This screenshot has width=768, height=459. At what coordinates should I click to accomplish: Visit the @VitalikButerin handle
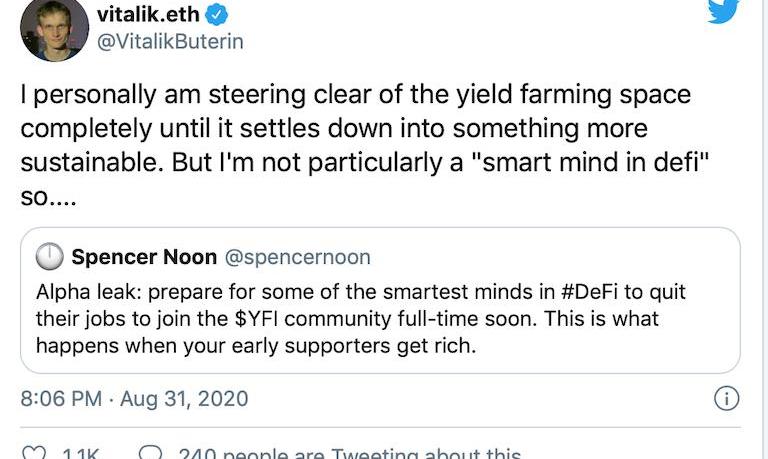tap(170, 42)
